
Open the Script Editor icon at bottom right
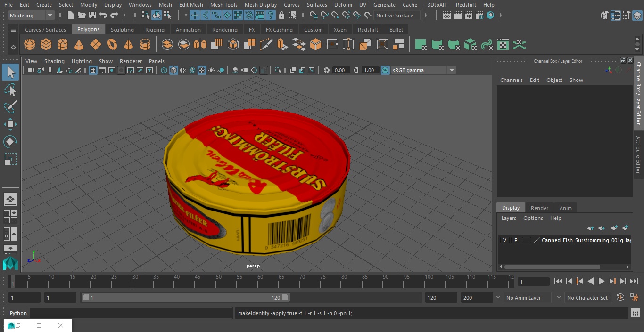[x=636, y=313]
